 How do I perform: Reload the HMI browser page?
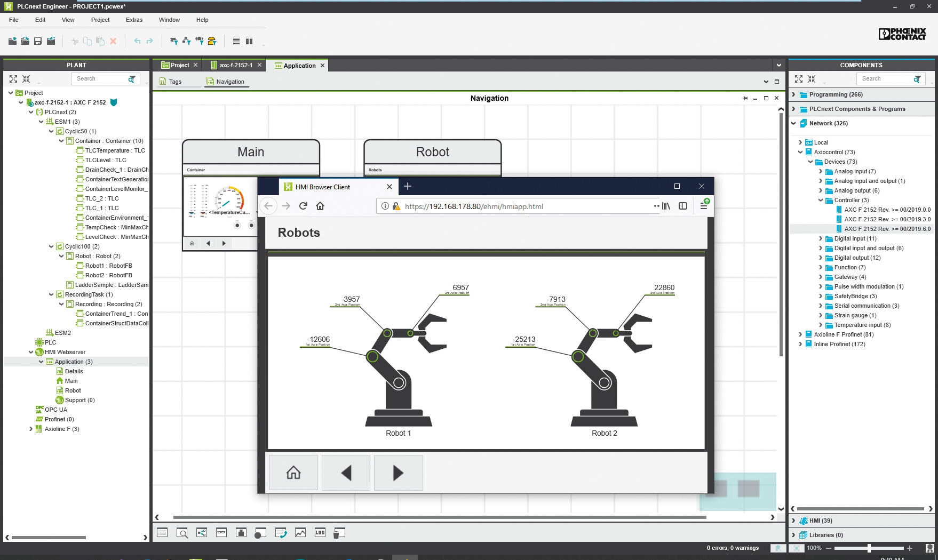click(x=303, y=206)
